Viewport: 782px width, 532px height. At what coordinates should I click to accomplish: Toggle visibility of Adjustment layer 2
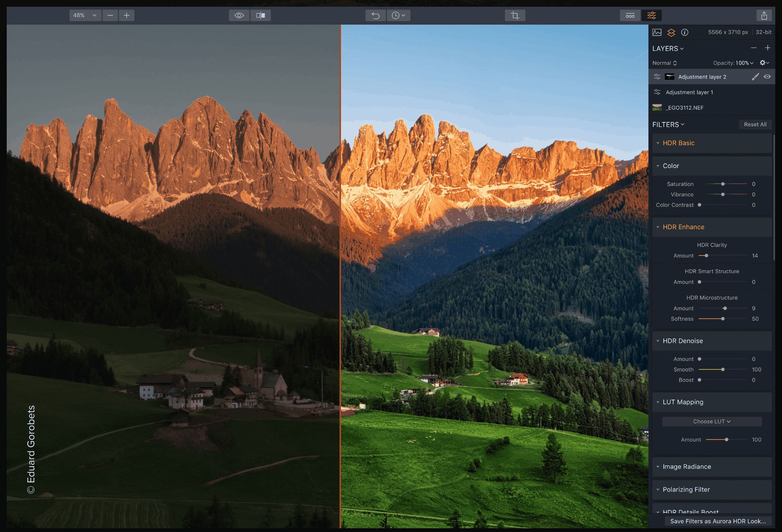coord(767,77)
